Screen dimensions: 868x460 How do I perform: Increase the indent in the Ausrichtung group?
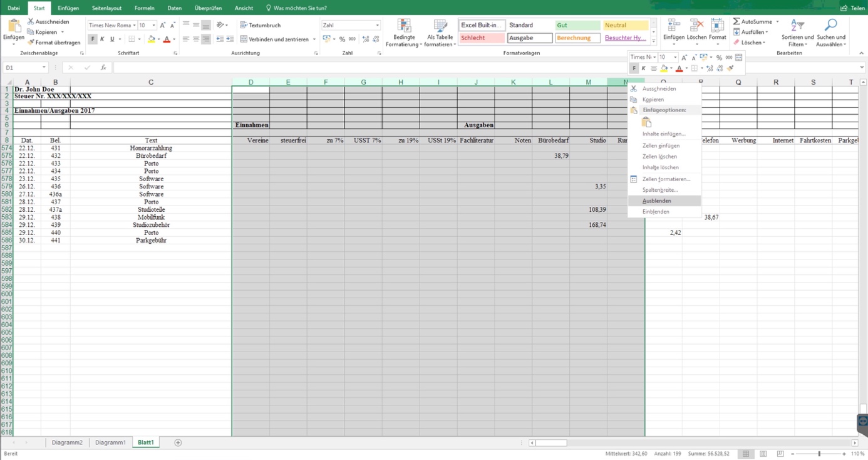(x=230, y=39)
